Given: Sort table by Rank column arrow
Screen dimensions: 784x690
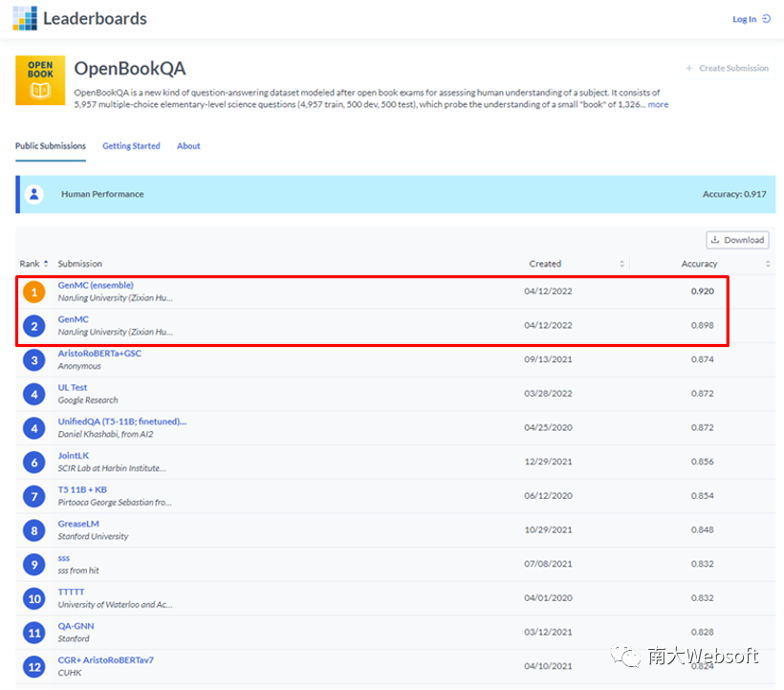Looking at the screenshot, I should click(x=46, y=264).
